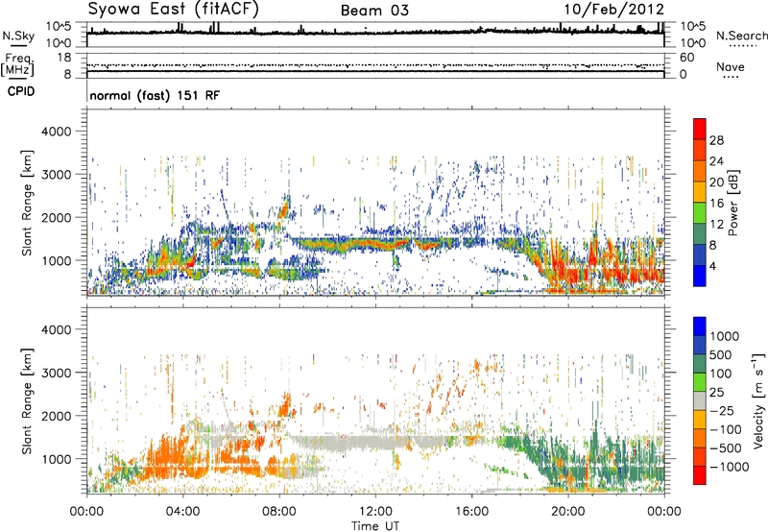Click the 'CPID' row label

pos(21,91)
